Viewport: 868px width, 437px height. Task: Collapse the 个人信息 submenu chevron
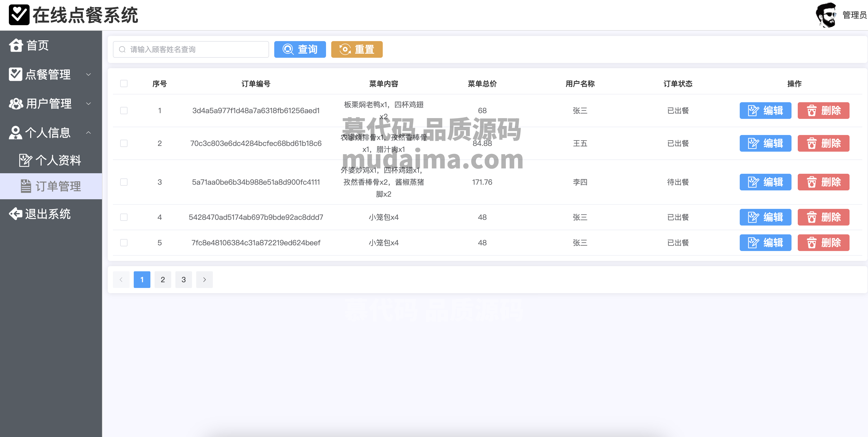[x=89, y=132]
